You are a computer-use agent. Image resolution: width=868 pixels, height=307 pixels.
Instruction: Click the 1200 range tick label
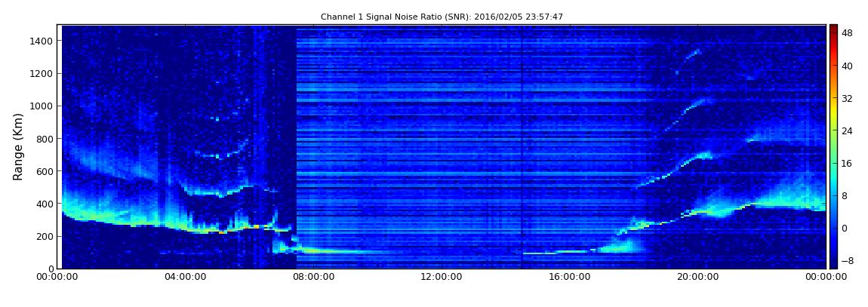(42, 74)
